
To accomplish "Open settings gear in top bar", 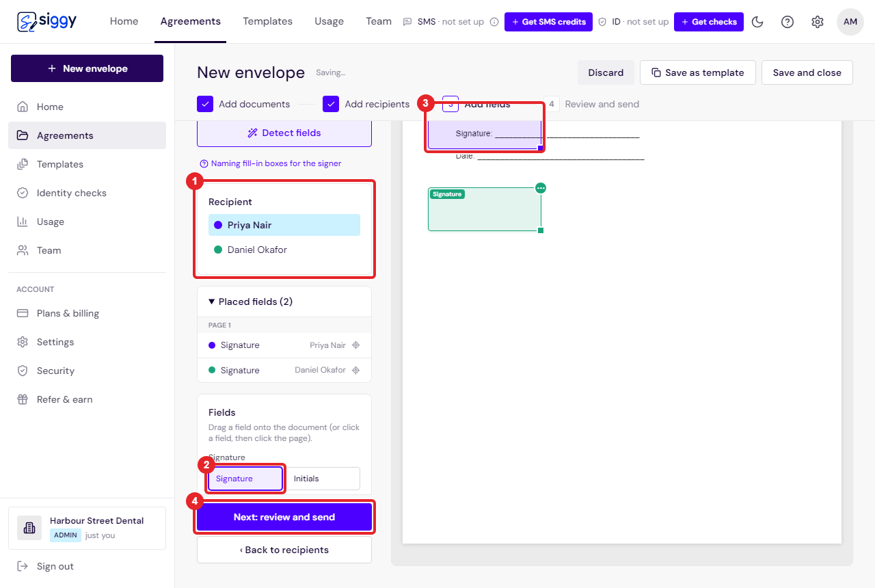I will (x=818, y=22).
